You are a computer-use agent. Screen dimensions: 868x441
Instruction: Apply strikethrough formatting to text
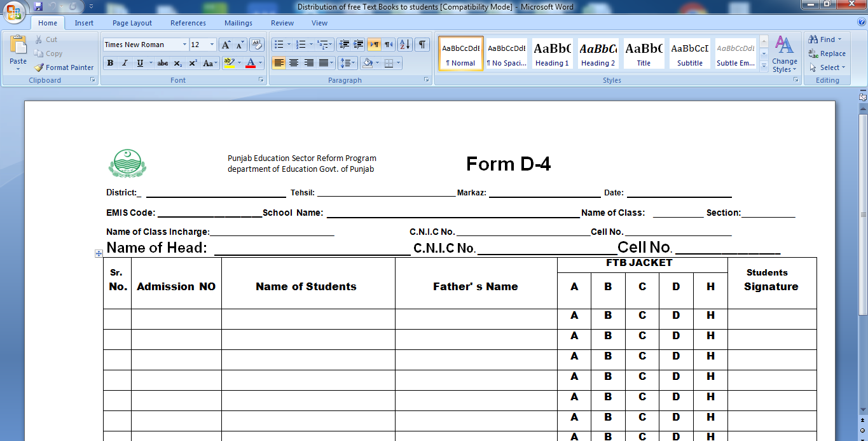pyautogui.click(x=164, y=62)
